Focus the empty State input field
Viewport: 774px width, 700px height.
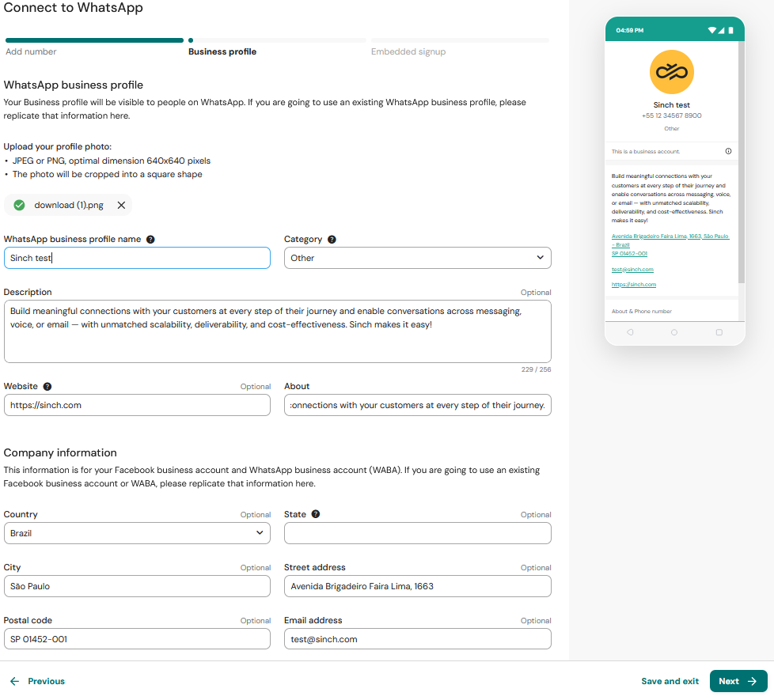pos(417,533)
